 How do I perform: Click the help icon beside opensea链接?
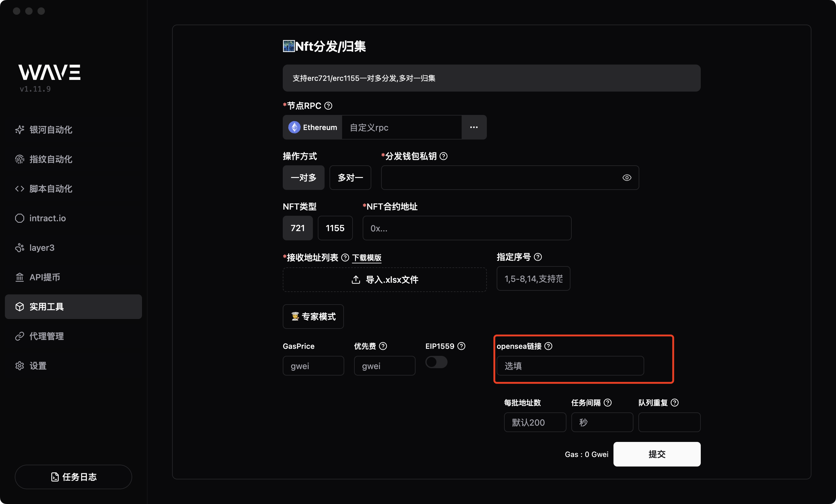click(548, 346)
